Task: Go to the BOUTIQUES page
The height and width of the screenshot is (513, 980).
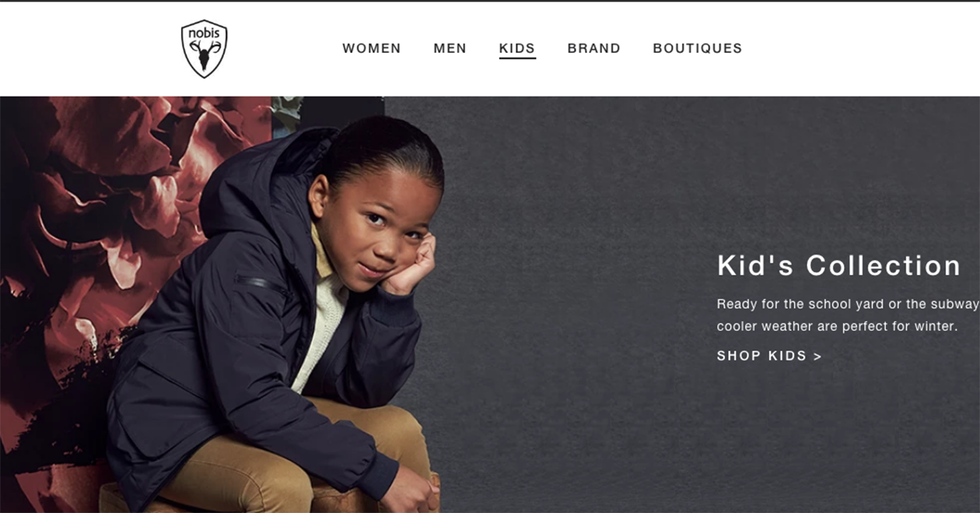Action: click(697, 48)
